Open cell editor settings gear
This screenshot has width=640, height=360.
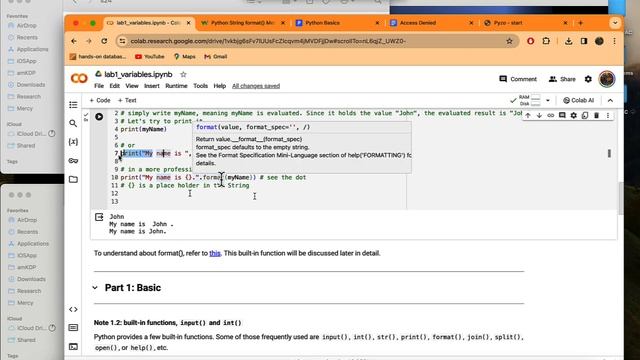(x=573, y=116)
